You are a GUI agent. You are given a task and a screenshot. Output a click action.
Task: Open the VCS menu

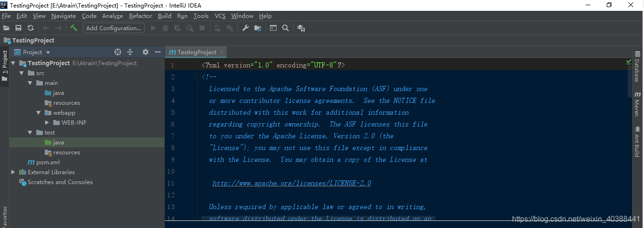tap(220, 16)
